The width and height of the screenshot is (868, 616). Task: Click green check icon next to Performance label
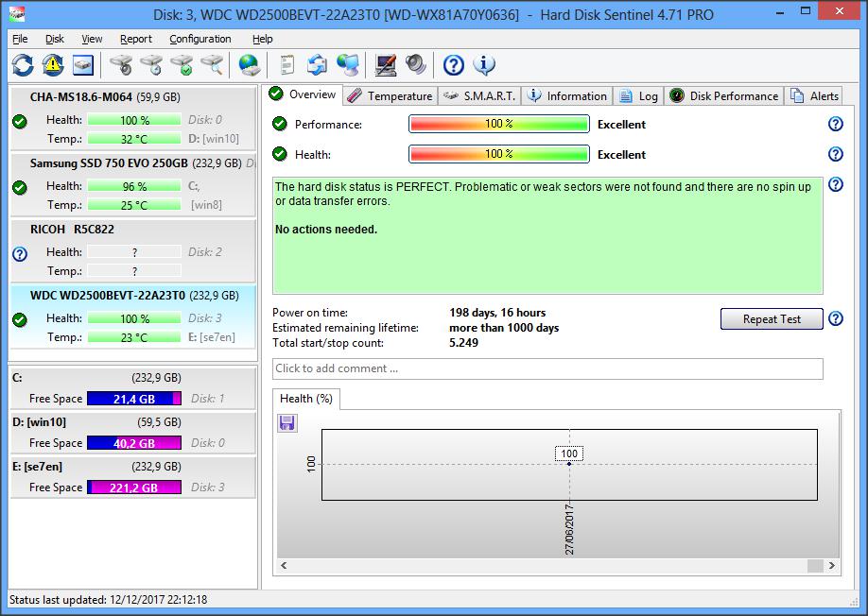[x=280, y=124]
